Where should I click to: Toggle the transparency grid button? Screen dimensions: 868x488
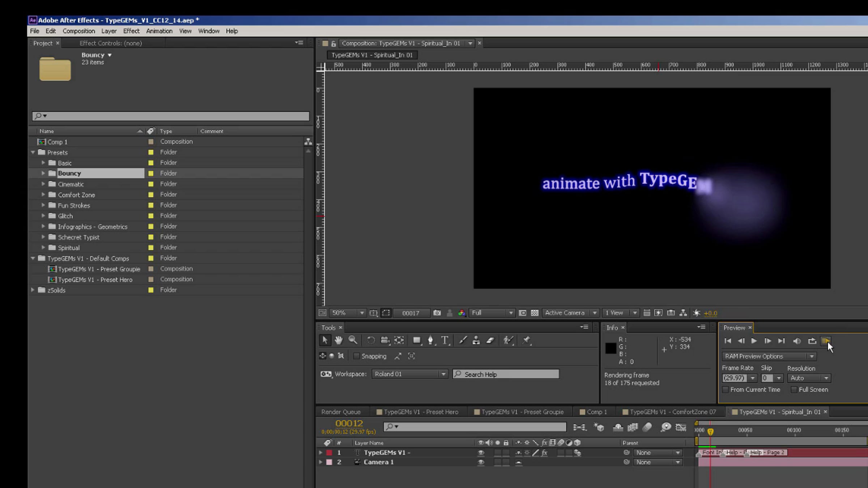[535, 313]
